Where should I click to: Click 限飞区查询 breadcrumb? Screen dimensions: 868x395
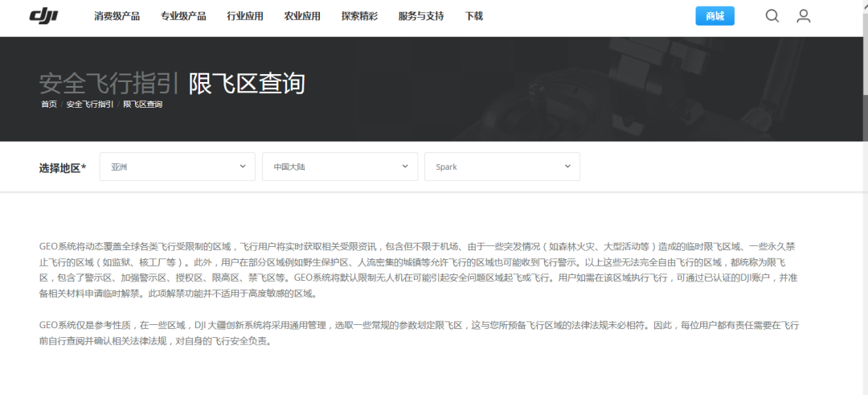(x=142, y=104)
